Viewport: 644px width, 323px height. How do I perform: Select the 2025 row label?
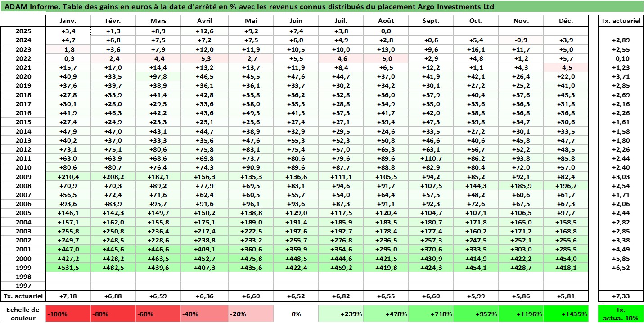(23, 31)
